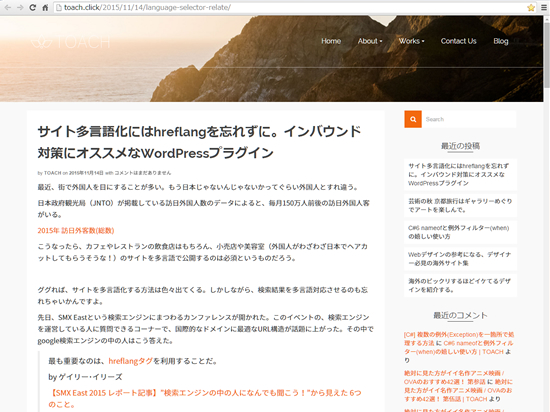Screen dimensions: 550x412
Task: Click inside the sidebar Search field
Action: click(x=469, y=119)
